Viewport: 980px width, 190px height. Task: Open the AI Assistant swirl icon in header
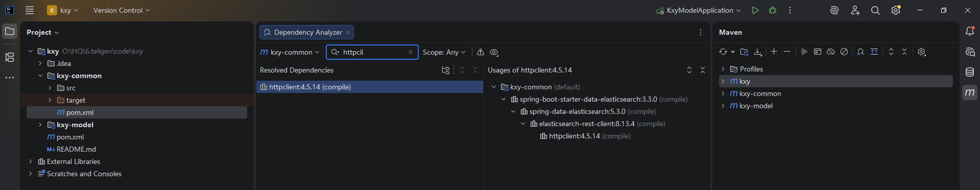[834, 10]
